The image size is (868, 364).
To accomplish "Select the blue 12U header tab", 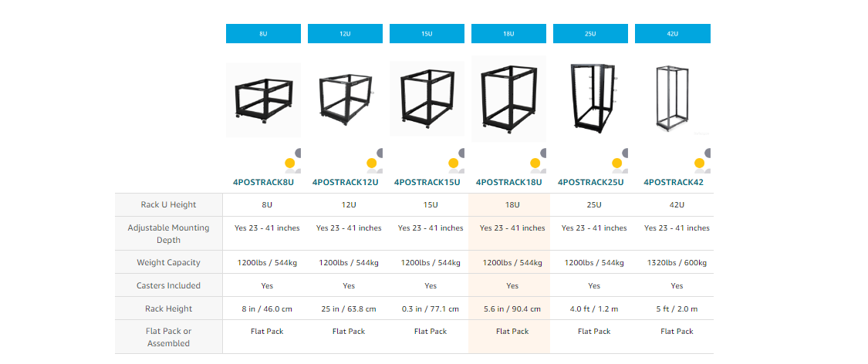I will [345, 34].
